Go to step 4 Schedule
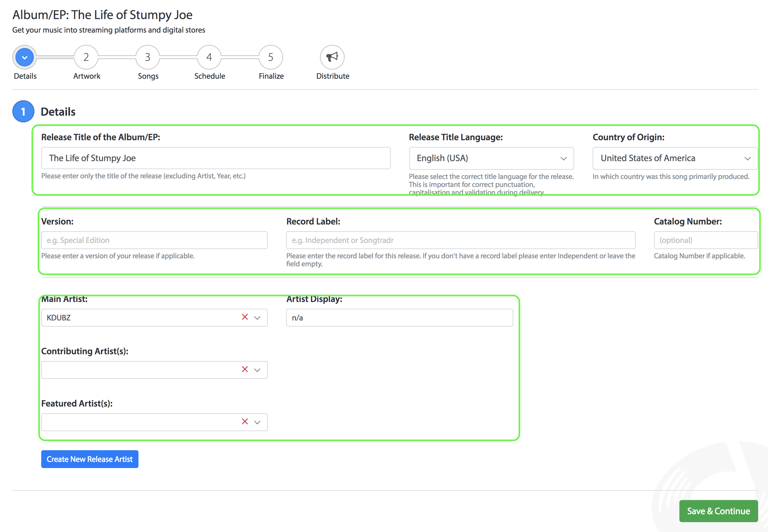 [x=209, y=57]
